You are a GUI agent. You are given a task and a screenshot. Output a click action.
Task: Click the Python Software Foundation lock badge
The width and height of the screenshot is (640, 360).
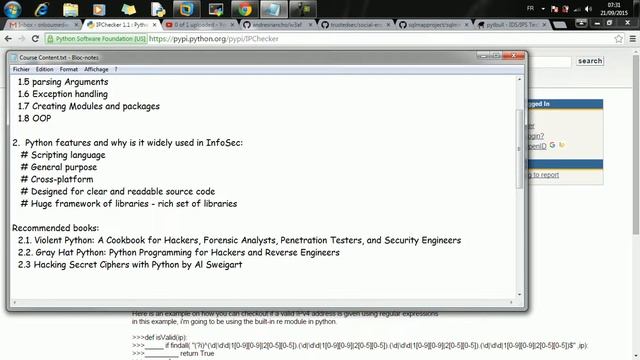[96, 39]
